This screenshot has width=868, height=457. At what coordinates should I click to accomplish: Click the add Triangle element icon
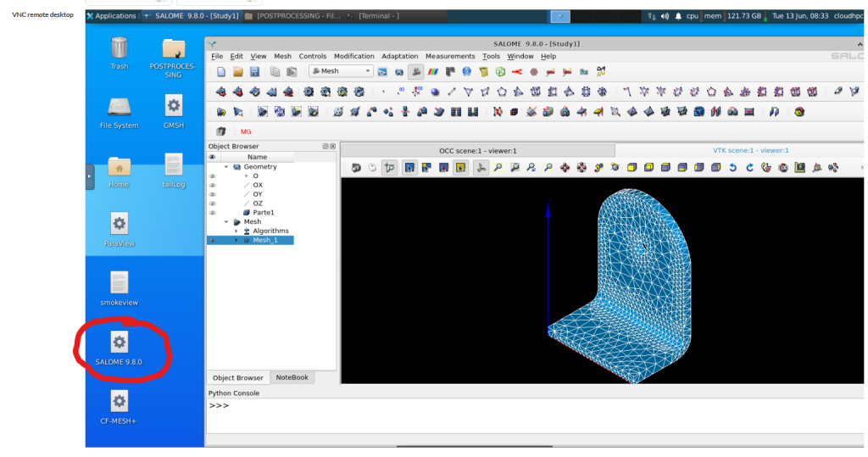tap(468, 92)
